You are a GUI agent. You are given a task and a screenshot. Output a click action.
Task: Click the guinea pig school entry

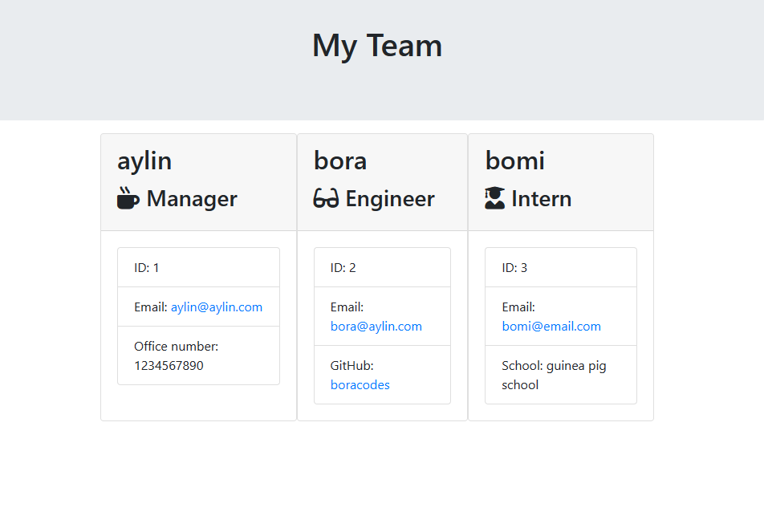[x=560, y=375]
